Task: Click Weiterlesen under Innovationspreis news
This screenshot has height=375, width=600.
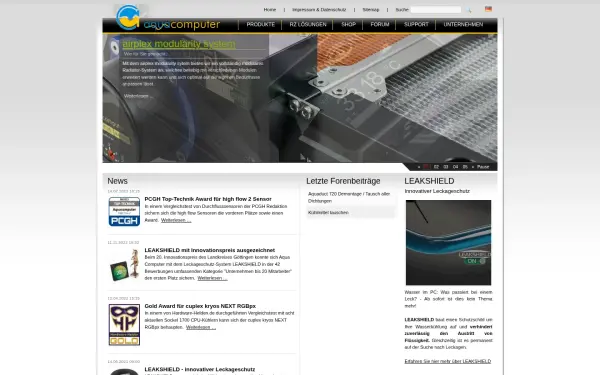Action: [212, 278]
